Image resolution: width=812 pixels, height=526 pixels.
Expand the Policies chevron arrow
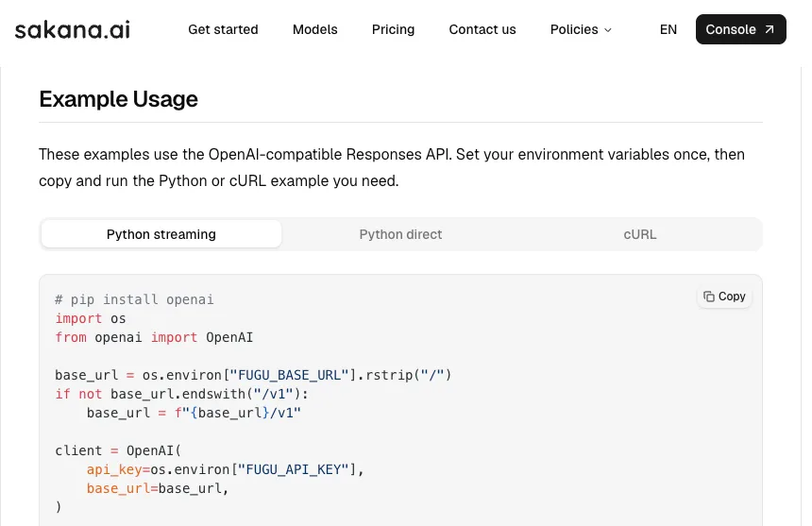(x=608, y=30)
